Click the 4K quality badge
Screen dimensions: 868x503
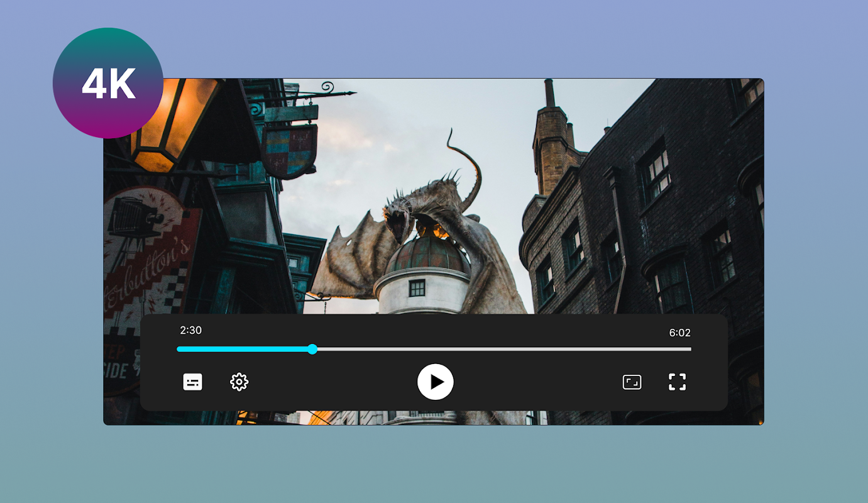(108, 83)
